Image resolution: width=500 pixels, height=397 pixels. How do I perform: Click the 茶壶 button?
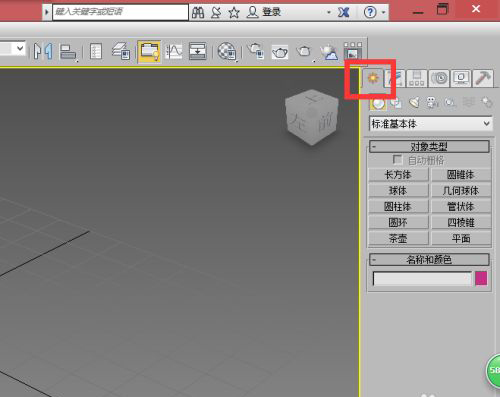pyautogui.click(x=398, y=238)
